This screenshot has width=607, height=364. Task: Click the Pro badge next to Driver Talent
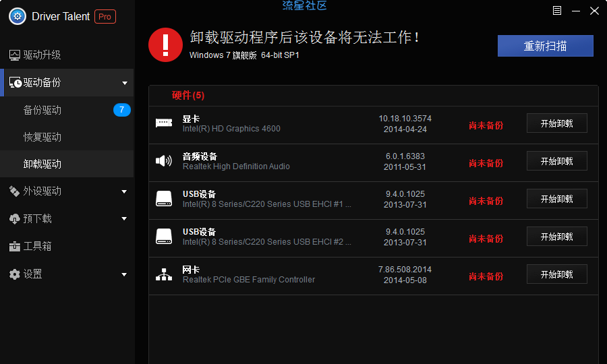point(105,17)
